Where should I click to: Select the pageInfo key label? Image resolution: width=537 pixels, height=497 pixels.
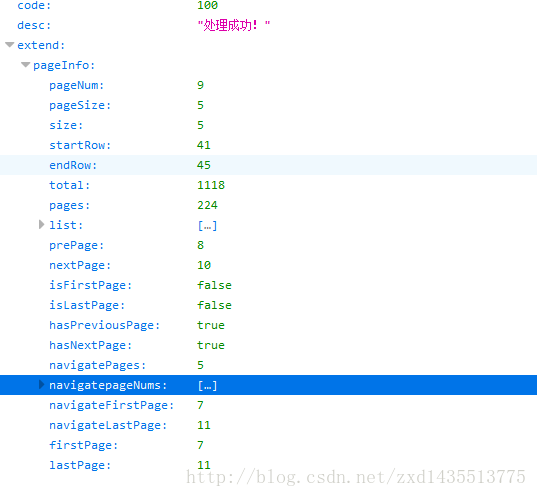[64, 65]
